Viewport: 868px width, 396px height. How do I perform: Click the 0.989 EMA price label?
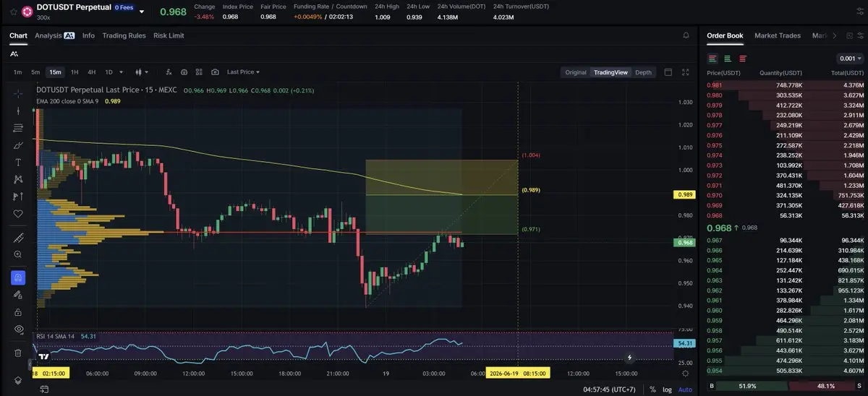[684, 194]
